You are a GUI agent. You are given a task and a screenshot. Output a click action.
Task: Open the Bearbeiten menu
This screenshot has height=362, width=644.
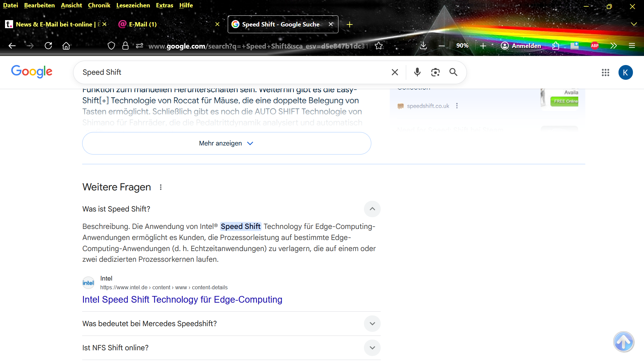click(39, 5)
